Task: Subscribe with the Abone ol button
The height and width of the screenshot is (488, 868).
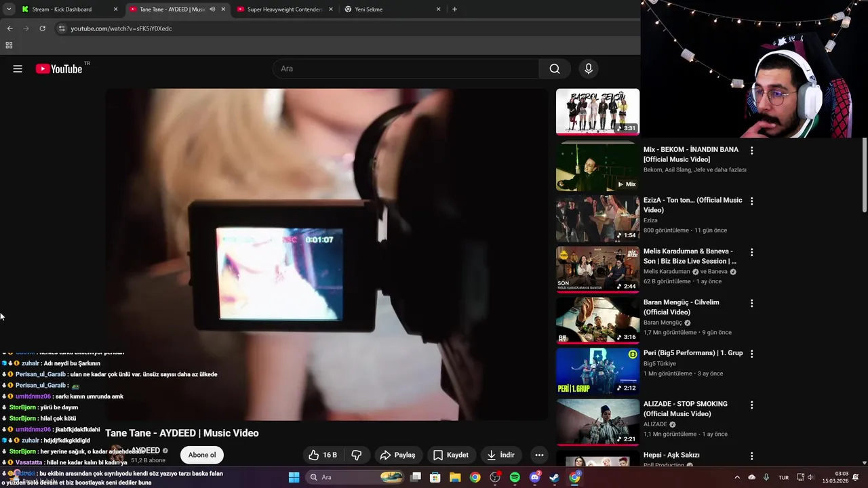Action: point(202,455)
